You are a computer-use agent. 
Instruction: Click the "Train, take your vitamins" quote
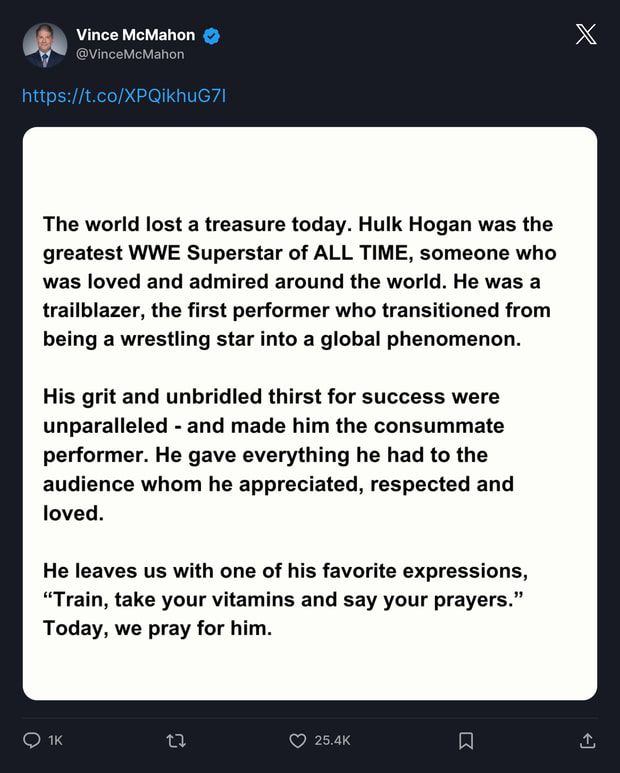pos(282,599)
